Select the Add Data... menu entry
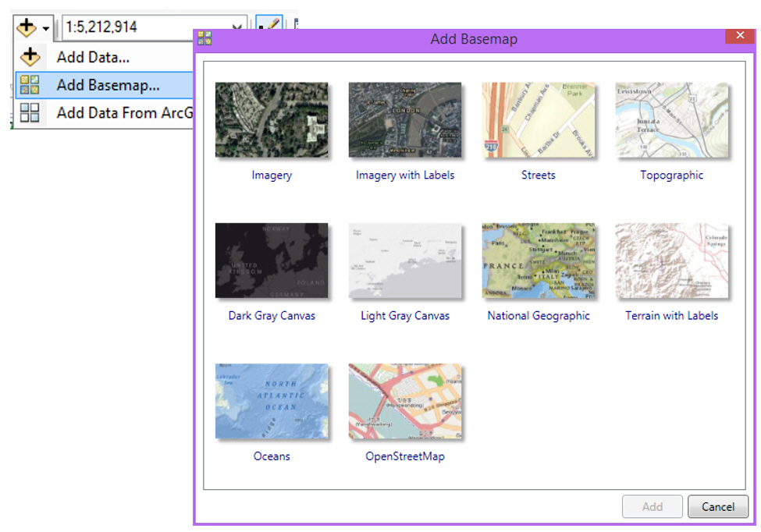Viewport: 761px width, 532px height. click(x=105, y=57)
